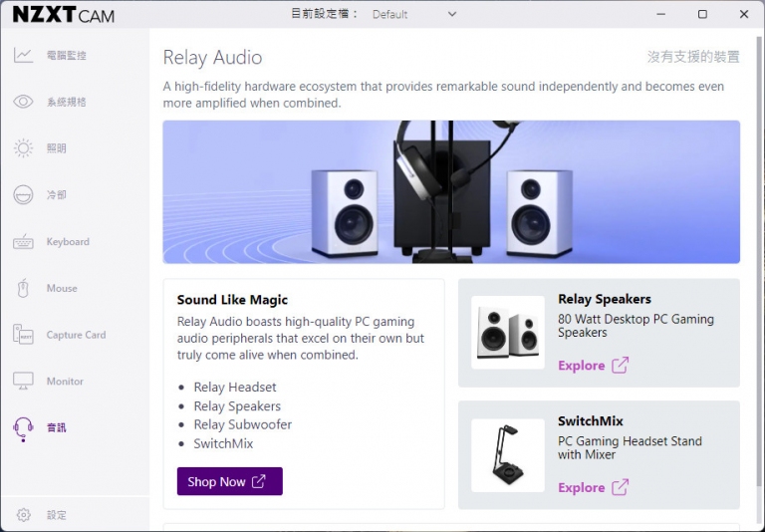Select the Keyboard icon in the sidebar
The height and width of the screenshot is (532, 765).
click(23, 242)
